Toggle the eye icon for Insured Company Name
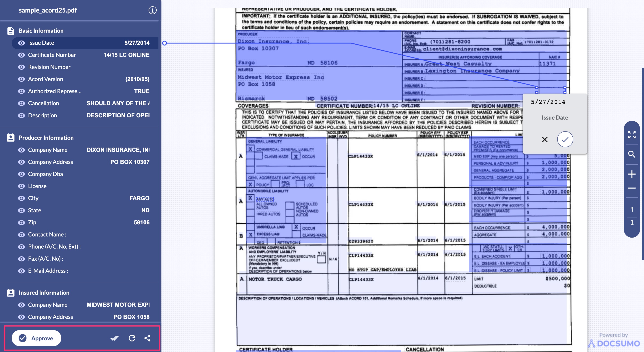 [x=21, y=305]
